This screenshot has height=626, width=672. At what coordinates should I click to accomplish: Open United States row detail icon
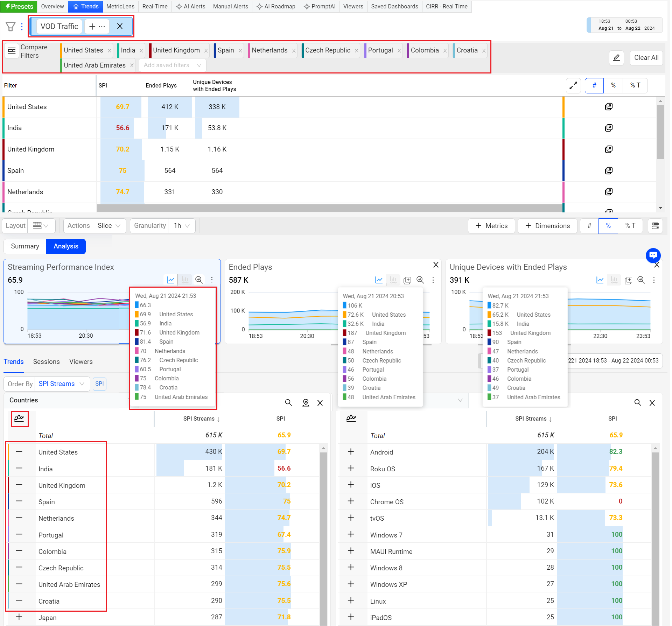click(608, 107)
